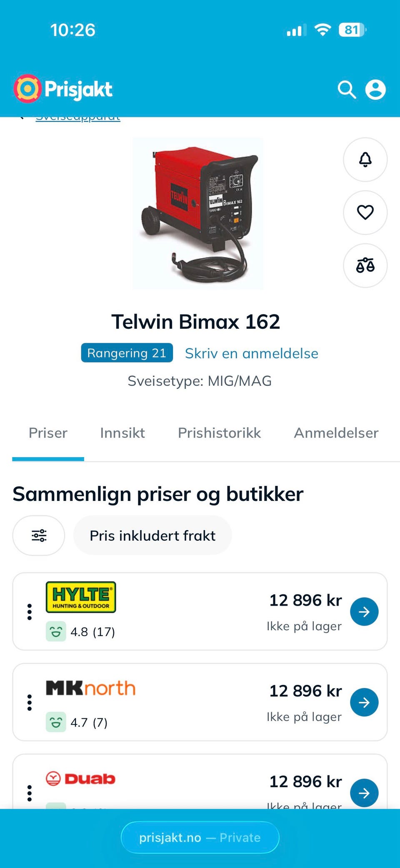Click the Prisjakt logo
Screen dimensions: 400x868
pyautogui.click(x=63, y=89)
